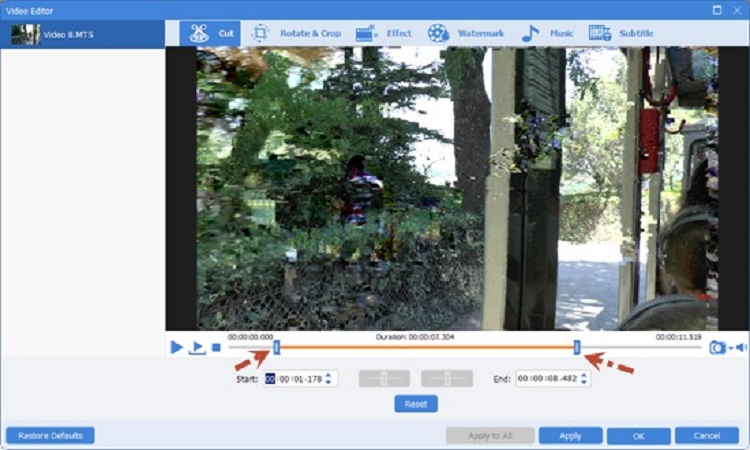Click the End time stepper arrows
This screenshot has height=450, width=750.
point(585,379)
